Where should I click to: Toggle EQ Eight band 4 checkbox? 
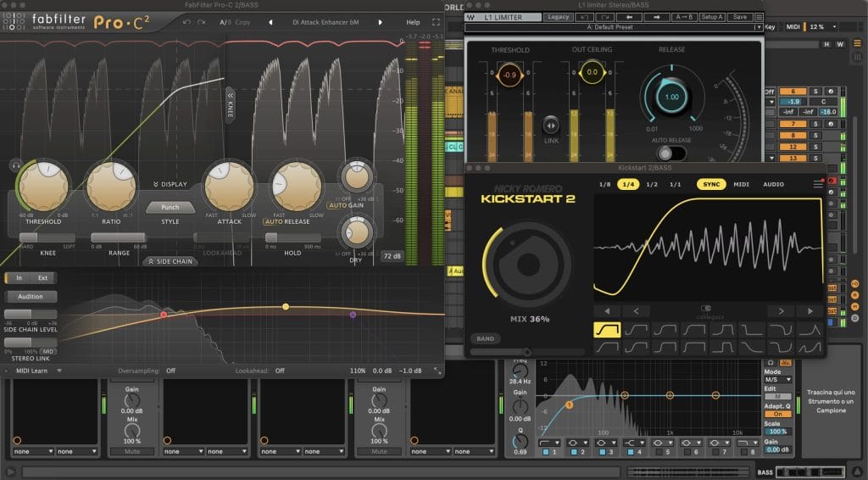pyautogui.click(x=631, y=452)
